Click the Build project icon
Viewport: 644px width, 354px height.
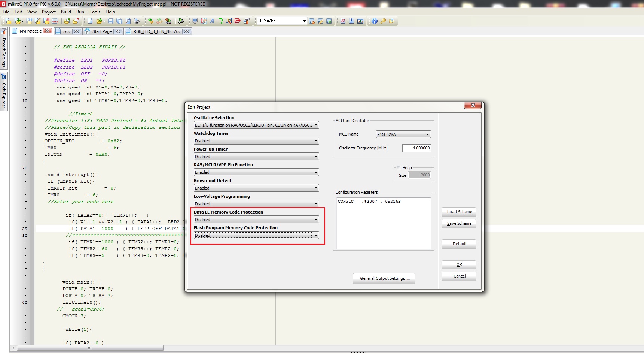(150, 21)
